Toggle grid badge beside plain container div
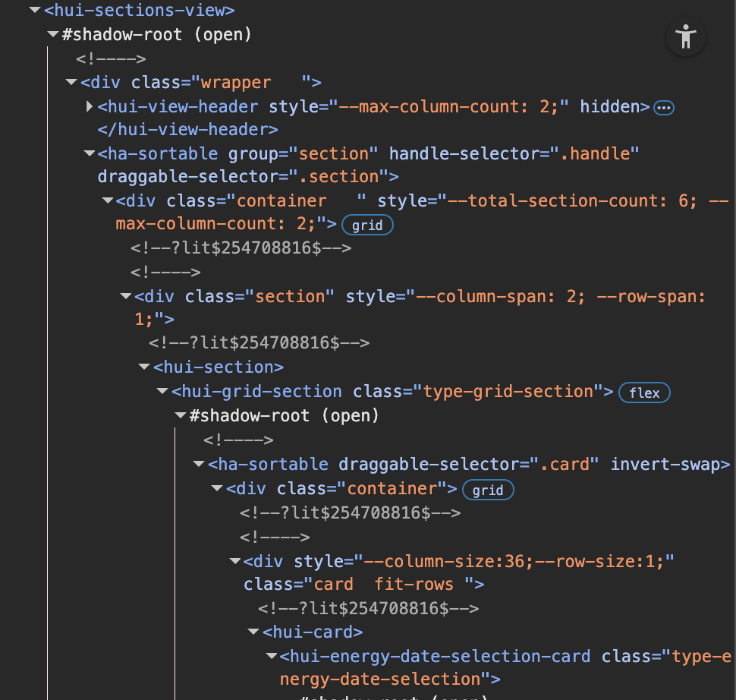The image size is (736, 700). [x=487, y=490]
